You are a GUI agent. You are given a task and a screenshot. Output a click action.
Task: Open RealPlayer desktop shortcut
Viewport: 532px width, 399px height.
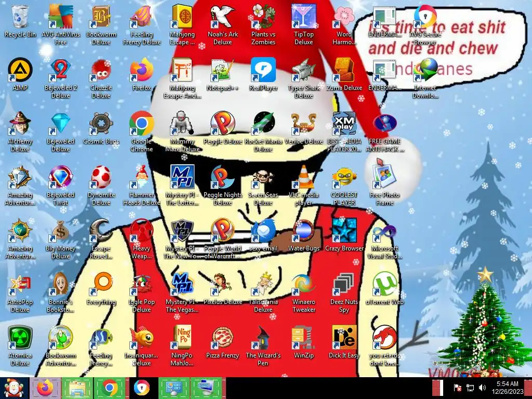point(263,75)
